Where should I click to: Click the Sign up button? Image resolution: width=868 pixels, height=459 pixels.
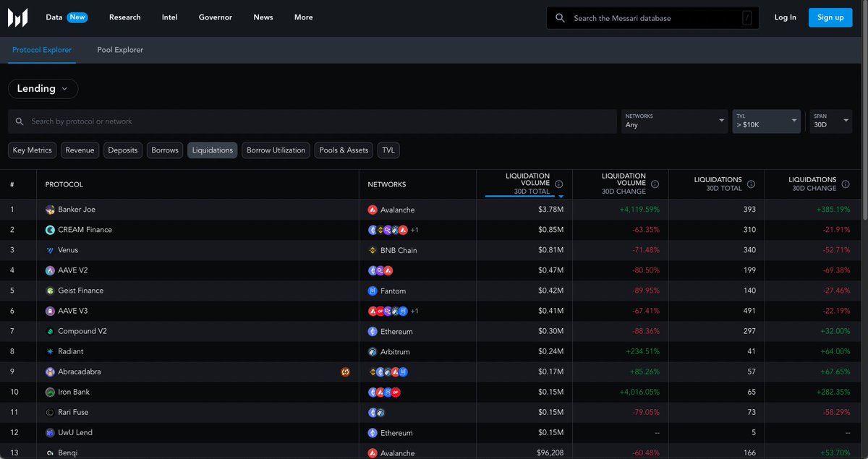point(830,17)
